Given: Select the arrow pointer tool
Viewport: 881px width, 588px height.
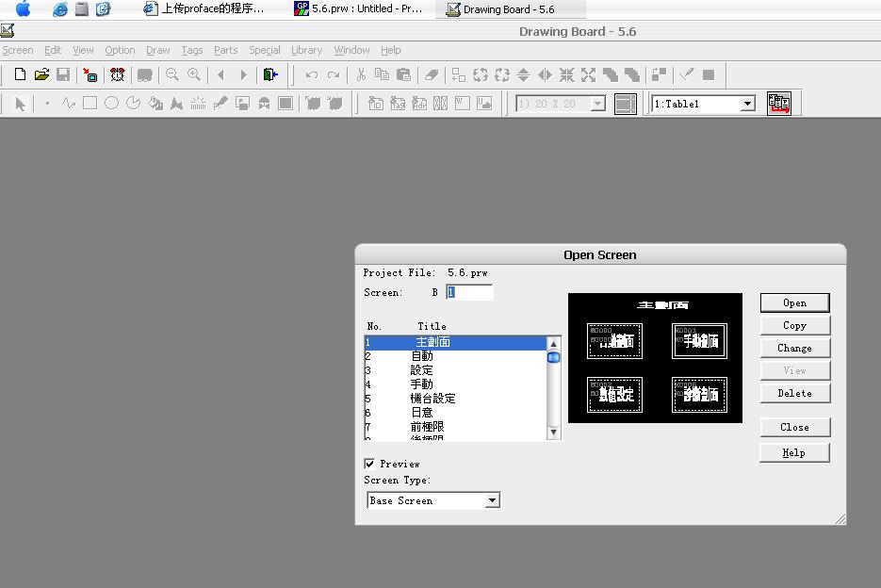Looking at the screenshot, I should 20,104.
